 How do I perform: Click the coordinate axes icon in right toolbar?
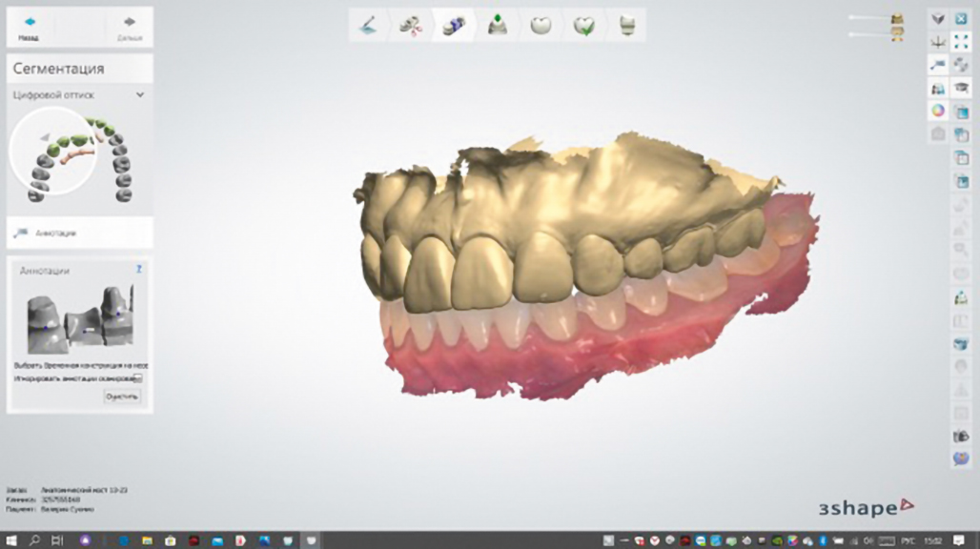coord(938,42)
